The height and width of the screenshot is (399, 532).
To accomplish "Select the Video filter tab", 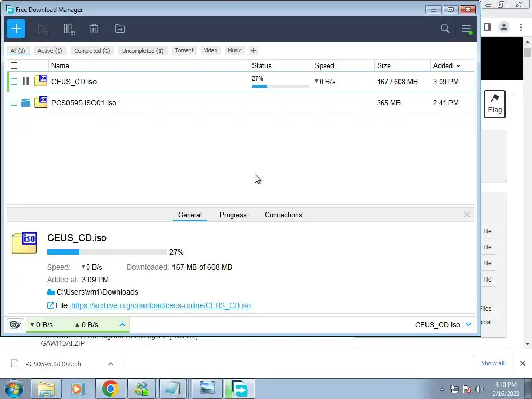I will pyautogui.click(x=211, y=50).
